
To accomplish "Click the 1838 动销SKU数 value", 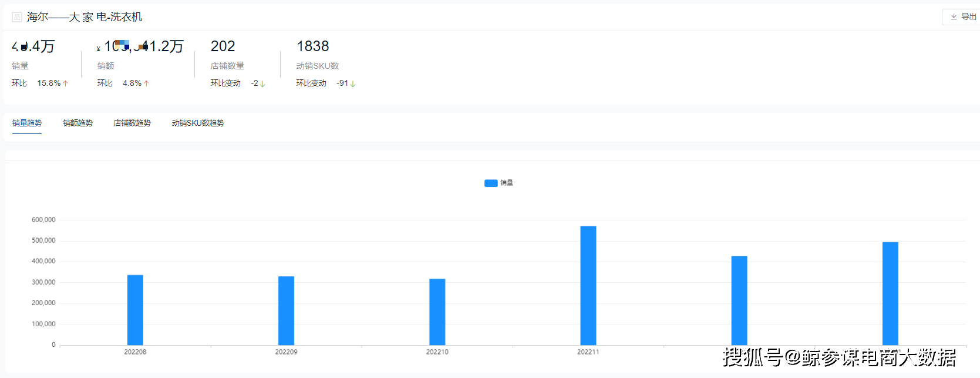I will [x=313, y=46].
